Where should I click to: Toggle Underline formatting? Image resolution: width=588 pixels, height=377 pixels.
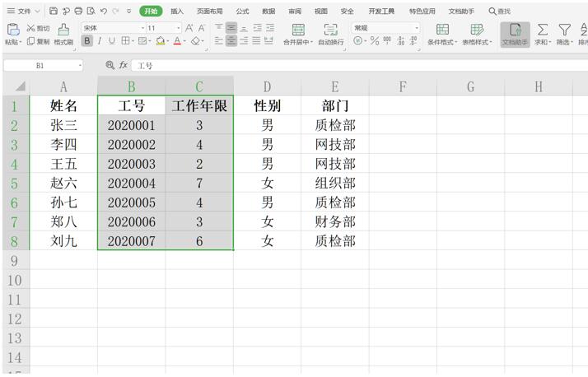(x=111, y=40)
